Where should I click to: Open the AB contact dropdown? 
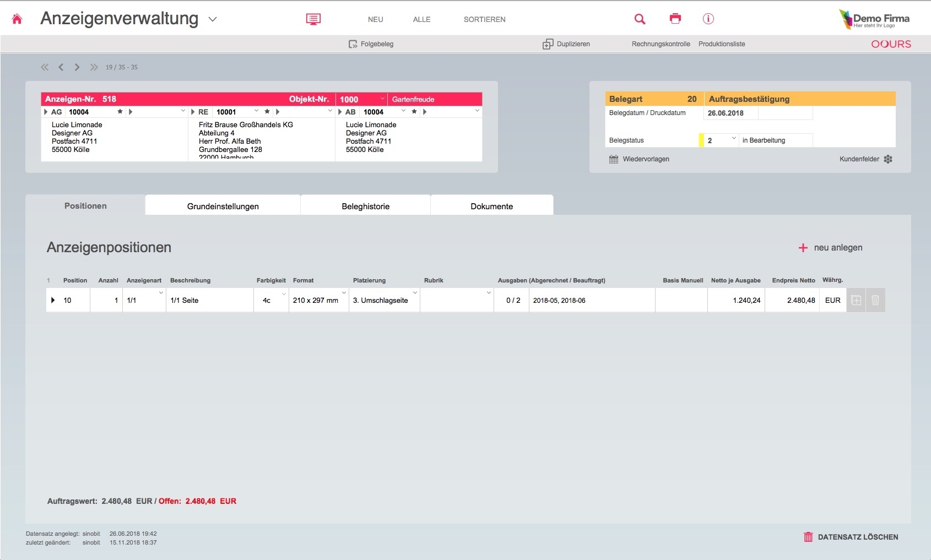478,111
